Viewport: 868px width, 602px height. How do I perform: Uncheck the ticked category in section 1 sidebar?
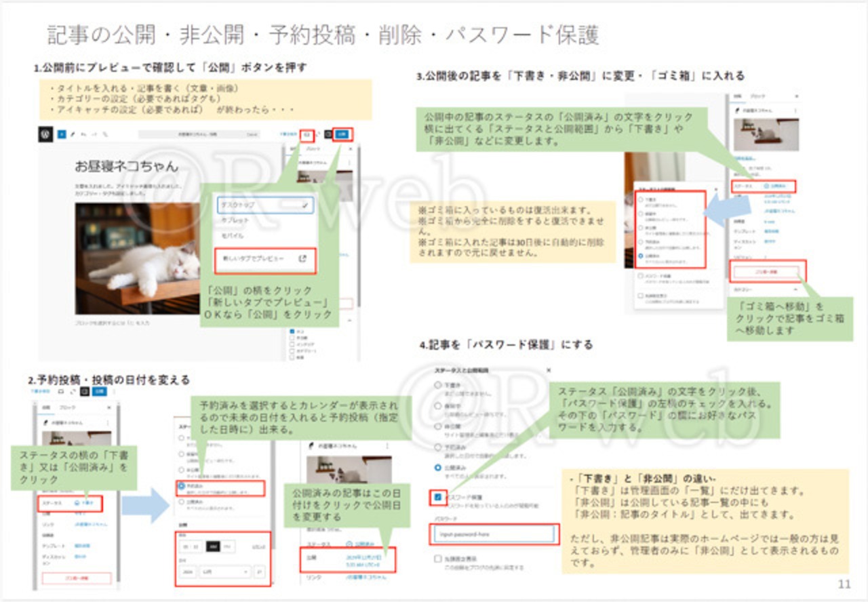coord(292,332)
